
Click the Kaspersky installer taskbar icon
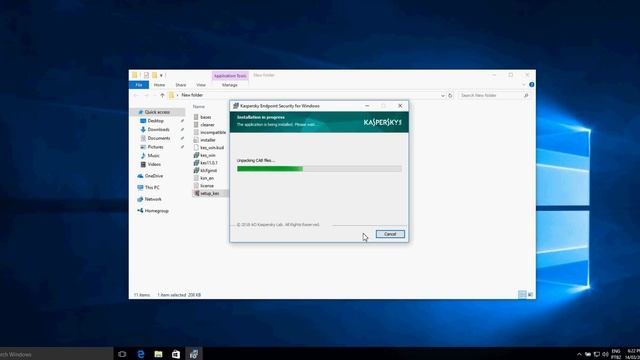(x=194, y=354)
